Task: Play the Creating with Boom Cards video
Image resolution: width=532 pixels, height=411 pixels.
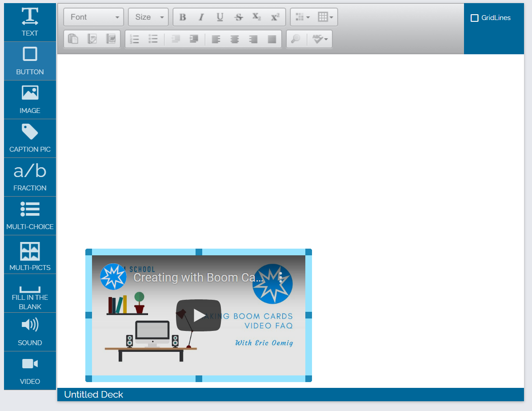Action: click(x=199, y=315)
